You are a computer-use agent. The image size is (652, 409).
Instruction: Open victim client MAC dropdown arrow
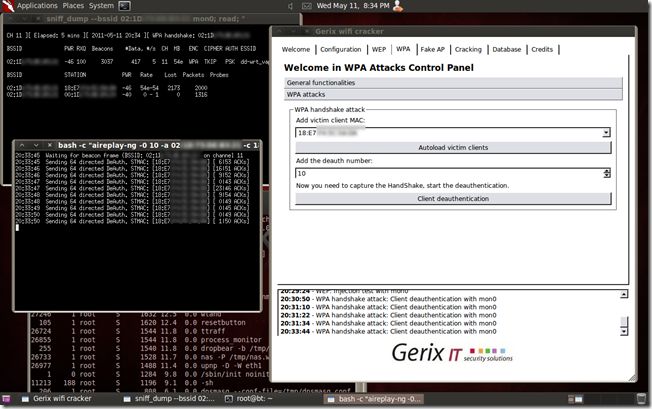pos(606,133)
